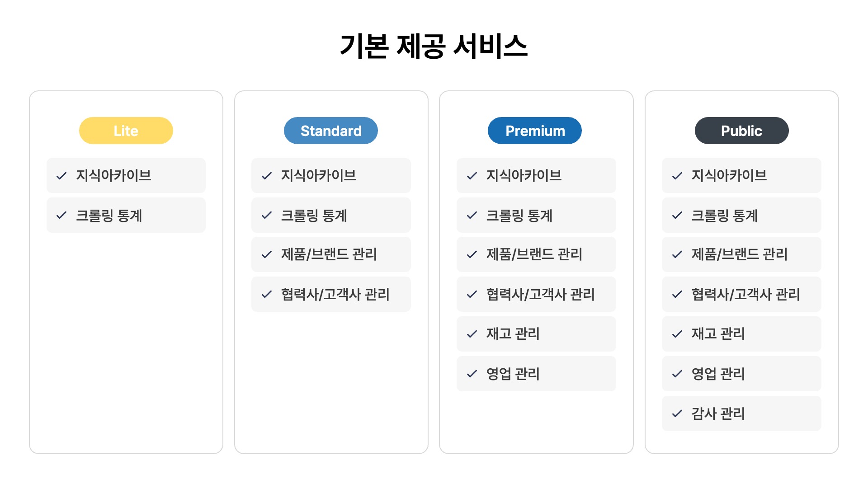The image size is (868, 488).
Task: Select the yellow Lite plan badge
Action: tap(126, 131)
